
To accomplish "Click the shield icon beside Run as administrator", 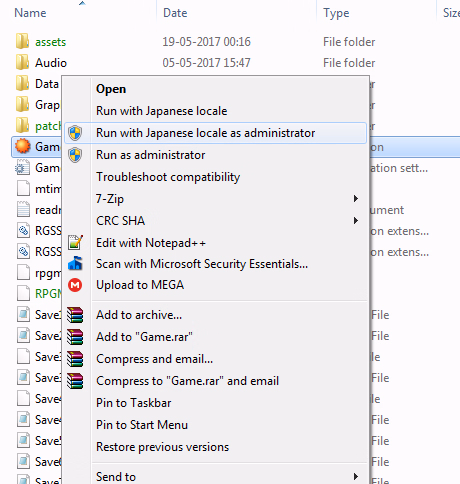I will tap(75, 155).
